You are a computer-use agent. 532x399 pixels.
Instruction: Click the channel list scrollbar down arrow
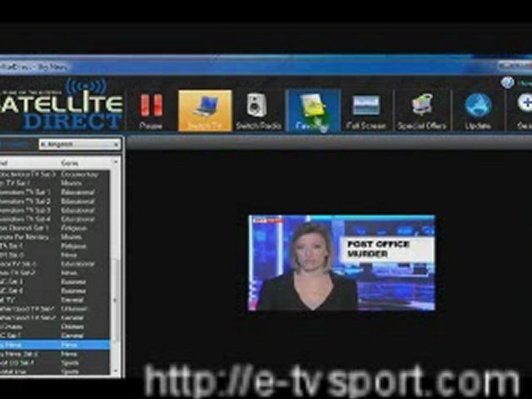pyautogui.click(x=115, y=371)
